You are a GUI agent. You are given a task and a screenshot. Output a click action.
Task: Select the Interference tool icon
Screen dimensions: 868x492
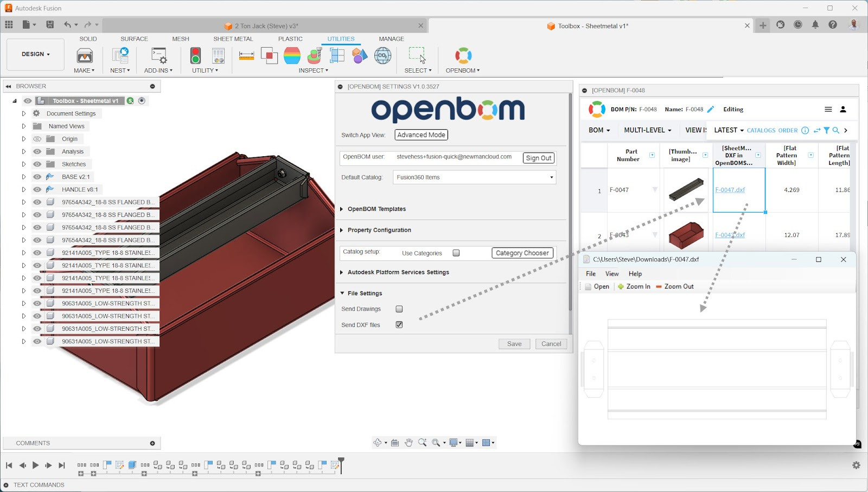[x=269, y=56]
